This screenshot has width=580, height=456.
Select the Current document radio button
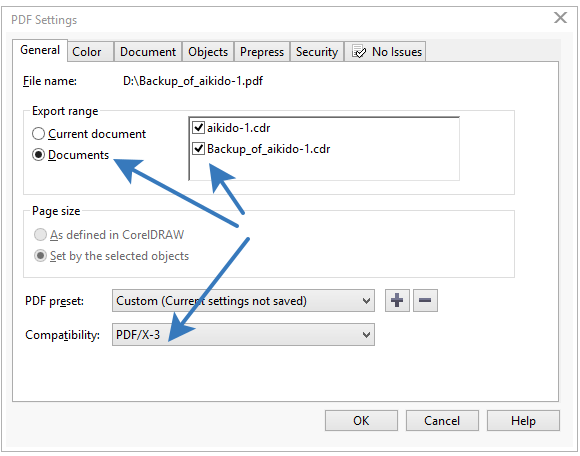38,134
